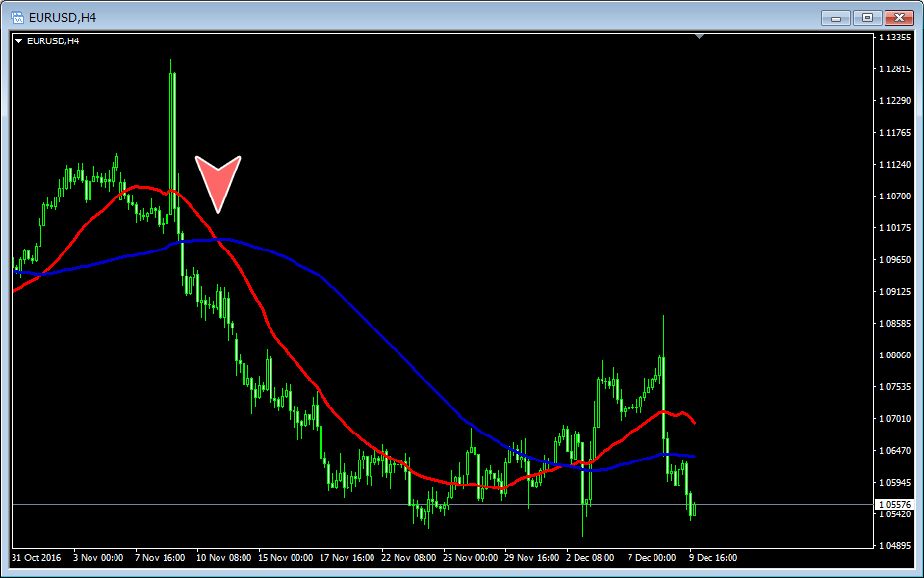The image size is (924, 578).
Task: Minimize the EURUSD,H4 chart window
Action: (x=836, y=17)
